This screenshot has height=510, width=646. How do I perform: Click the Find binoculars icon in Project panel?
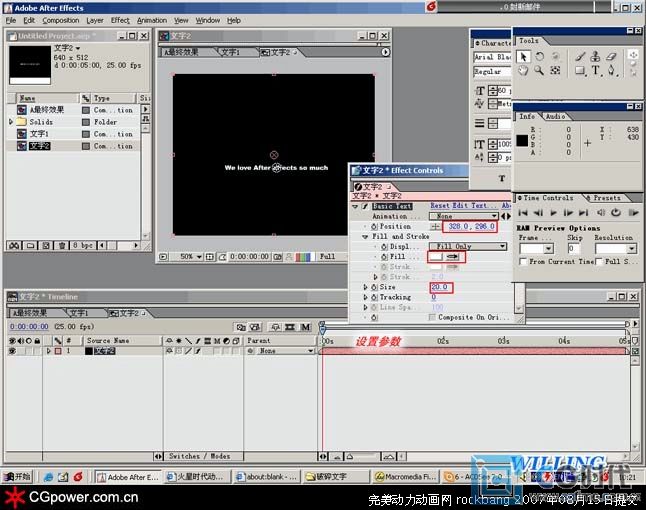pyautogui.click(x=14, y=246)
